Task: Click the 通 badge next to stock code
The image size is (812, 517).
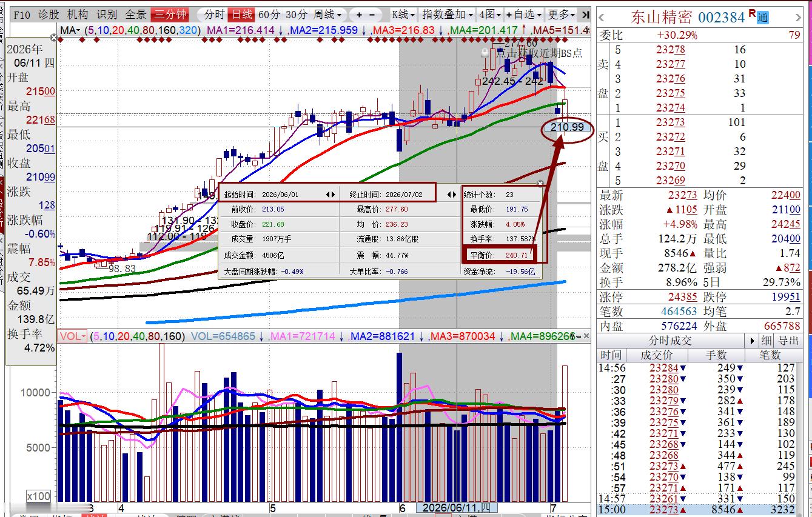Action: pos(763,18)
